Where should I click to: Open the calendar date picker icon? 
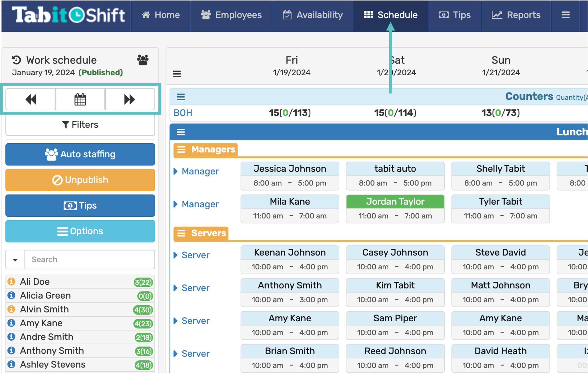80,99
